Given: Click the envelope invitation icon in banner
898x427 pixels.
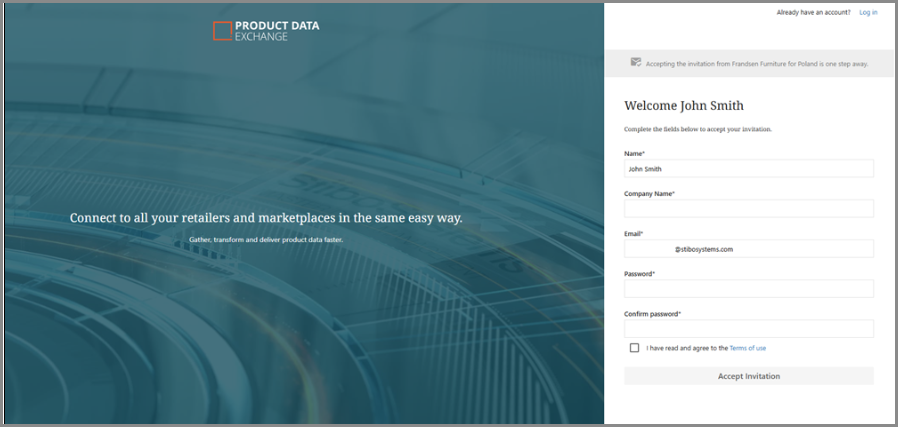Looking at the screenshot, I should [x=636, y=62].
